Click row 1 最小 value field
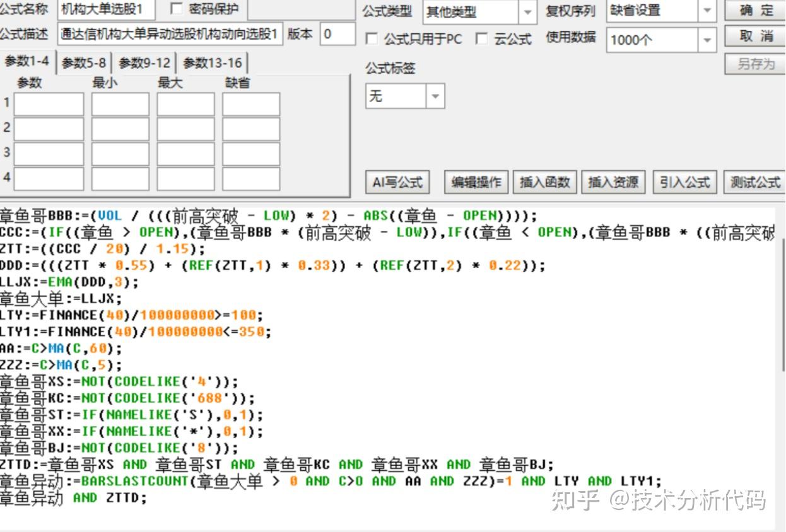The width and height of the screenshot is (786, 532). point(120,104)
